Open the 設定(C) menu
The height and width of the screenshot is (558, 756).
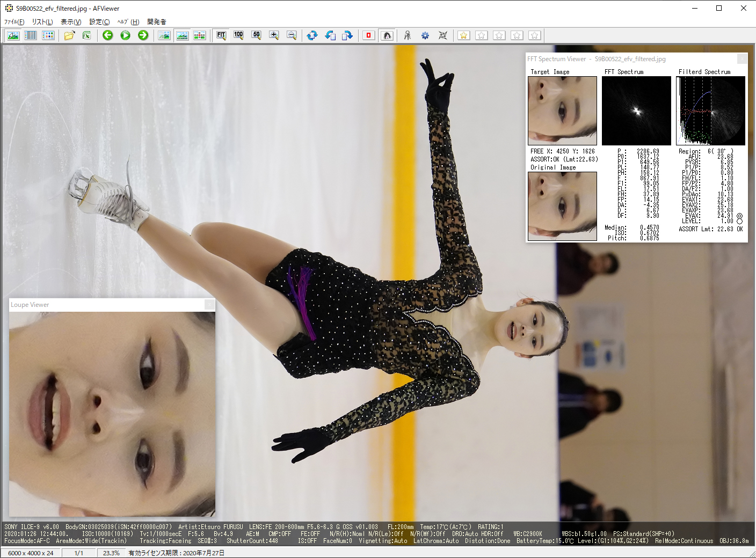99,22
